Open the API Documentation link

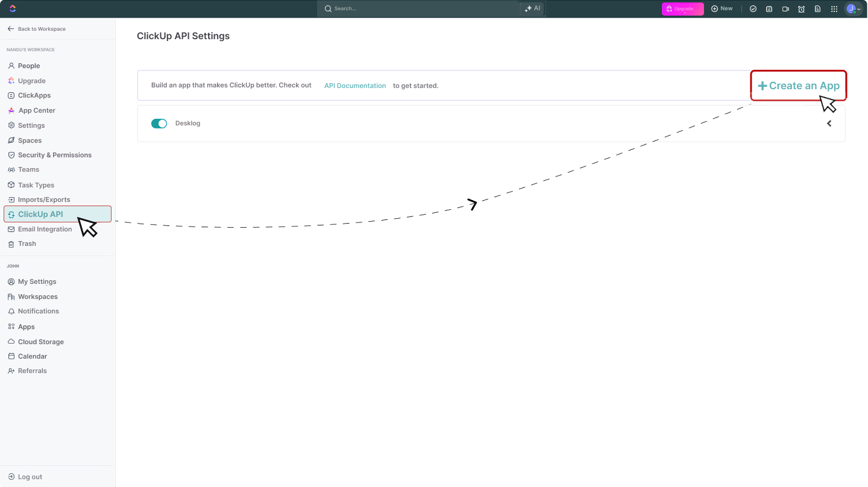click(354, 86)
